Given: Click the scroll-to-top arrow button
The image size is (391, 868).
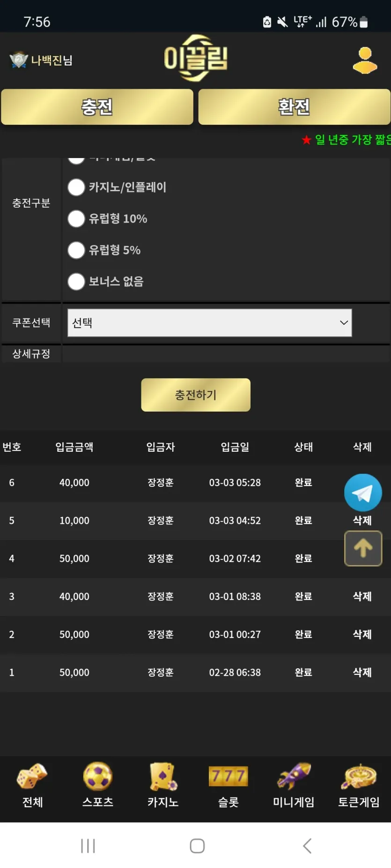Looking at the screenshot, I should (x=363, y=548).
